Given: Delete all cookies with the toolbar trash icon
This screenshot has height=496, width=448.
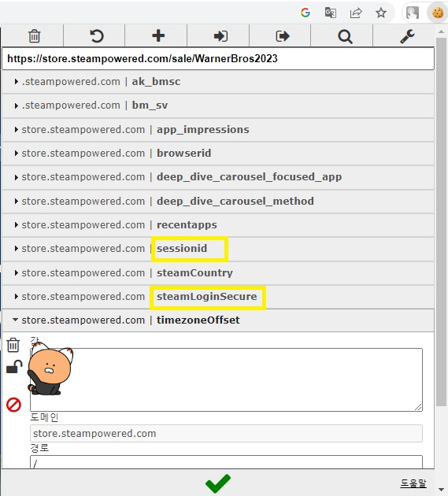Looking at the screenshot, I should 34,36.
